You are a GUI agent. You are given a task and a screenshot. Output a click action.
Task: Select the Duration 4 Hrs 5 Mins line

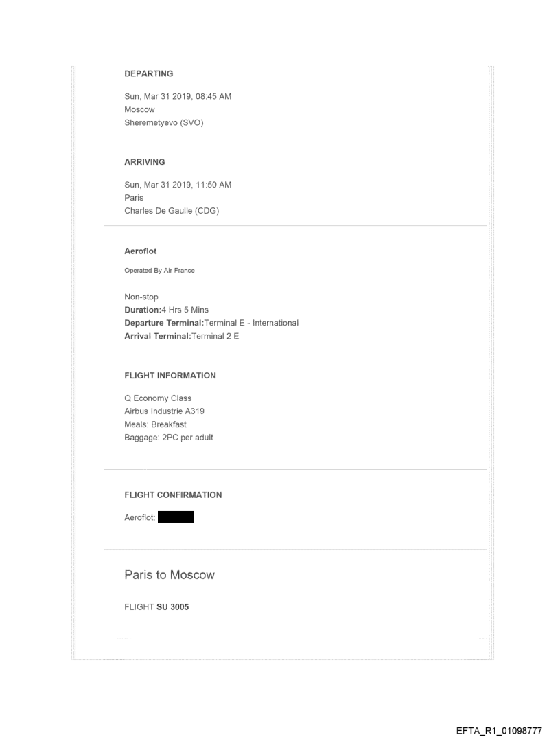pyautogui.click(x=166, y=310)
